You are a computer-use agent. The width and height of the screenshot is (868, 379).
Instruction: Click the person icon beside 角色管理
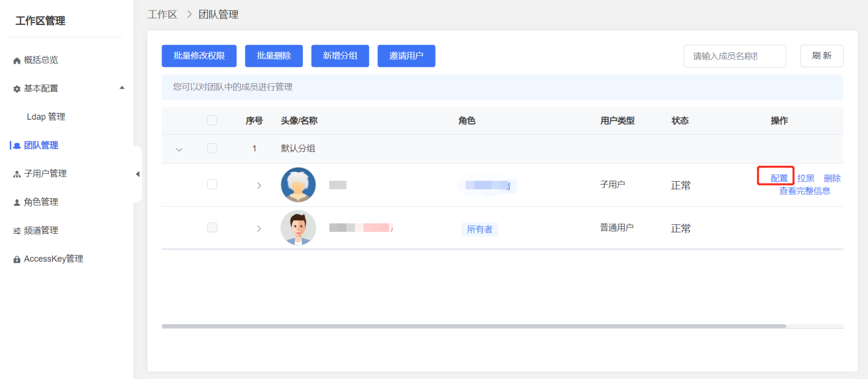click(17, 202)
